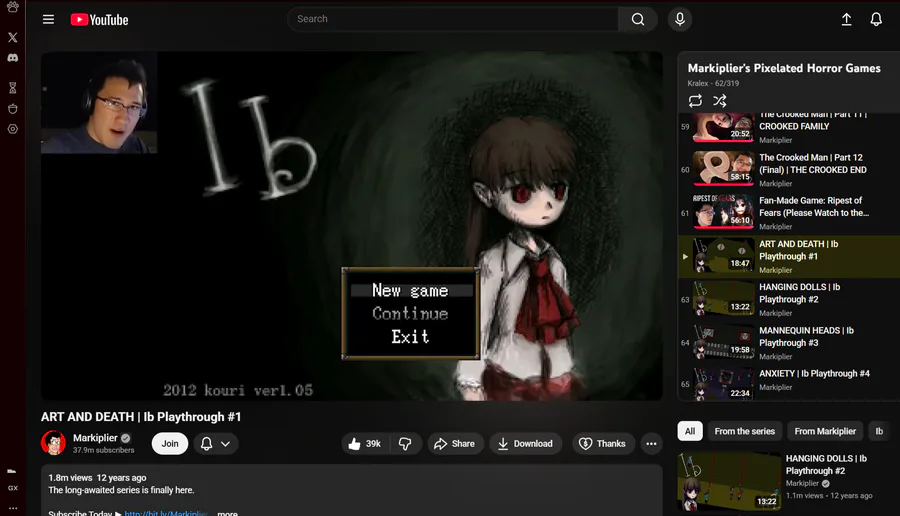
Task: Open notifications bell in the top bar
Action: pos(876,20)
